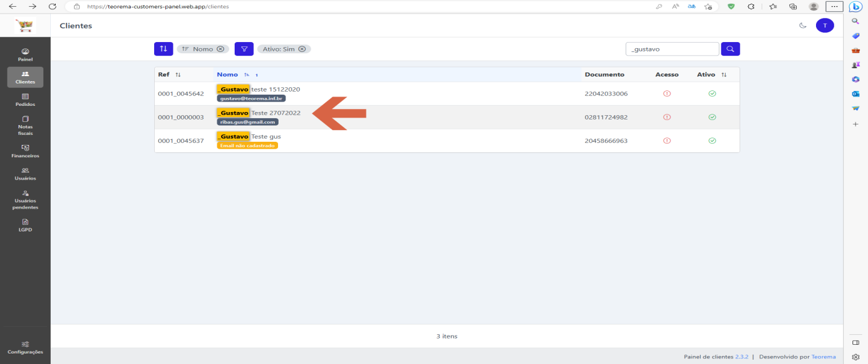Image resolution: width=868 pixels, height=364 pixels.
Task: Select ref 0001_0045637 cell
Action: pos(181,141)
